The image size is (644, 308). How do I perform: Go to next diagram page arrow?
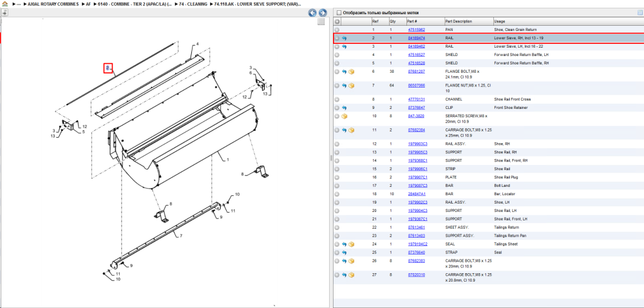(323, 13)
